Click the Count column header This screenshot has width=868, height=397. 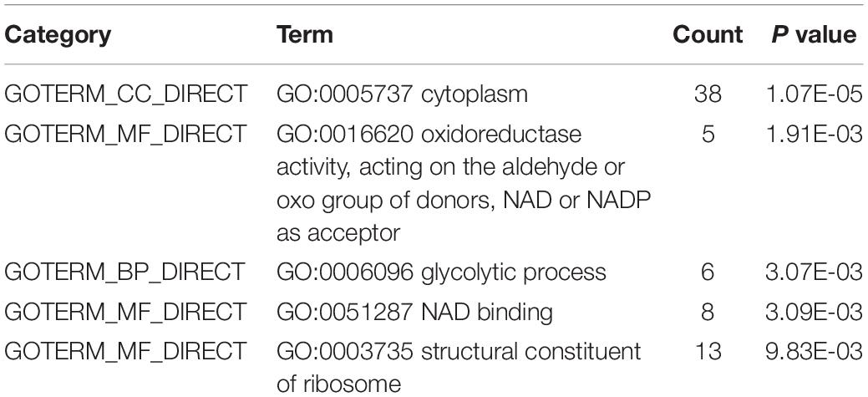[708, 35]
